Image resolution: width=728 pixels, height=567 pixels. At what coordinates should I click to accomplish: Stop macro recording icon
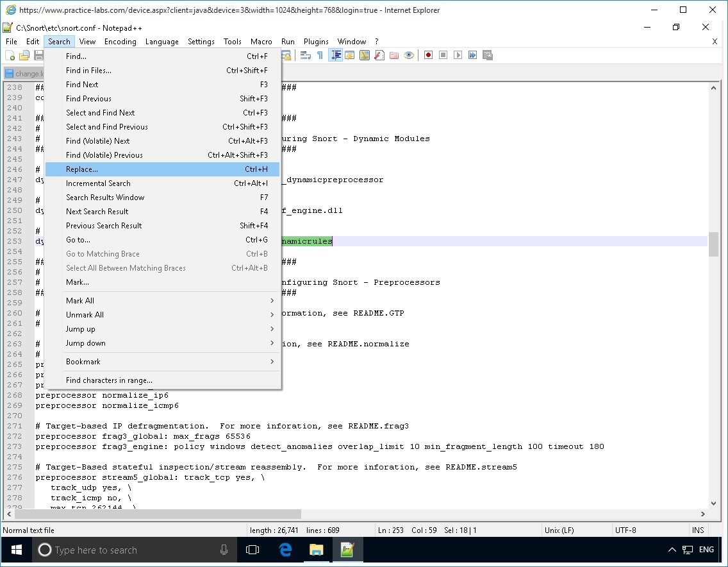(x=443, y=55)
